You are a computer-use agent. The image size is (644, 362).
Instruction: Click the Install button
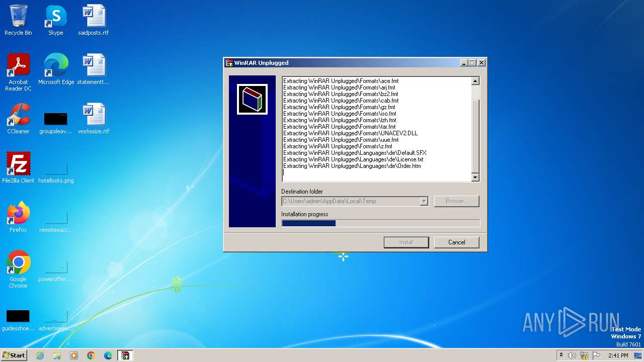406,242
